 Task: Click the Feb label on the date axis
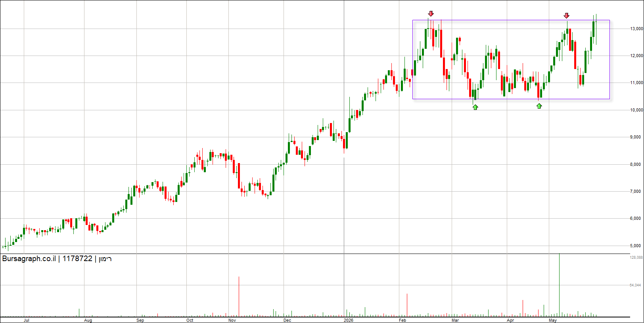click(402, 320)
